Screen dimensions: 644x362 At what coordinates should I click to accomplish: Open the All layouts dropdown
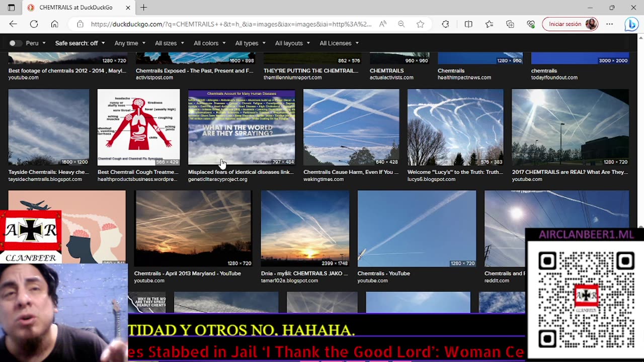pyautogui.click(x=292, y=43)
